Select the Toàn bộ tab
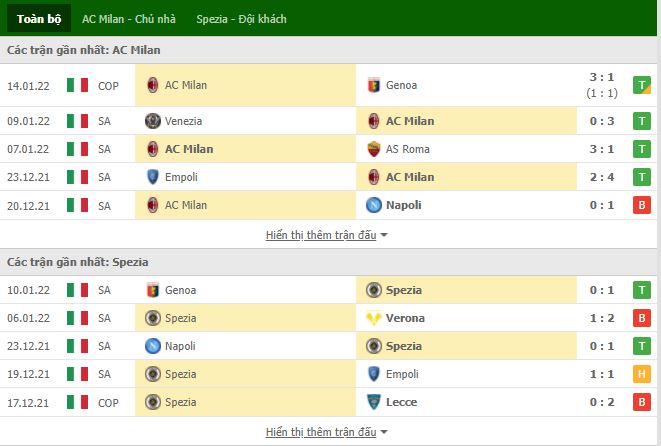 pos(39,19)
